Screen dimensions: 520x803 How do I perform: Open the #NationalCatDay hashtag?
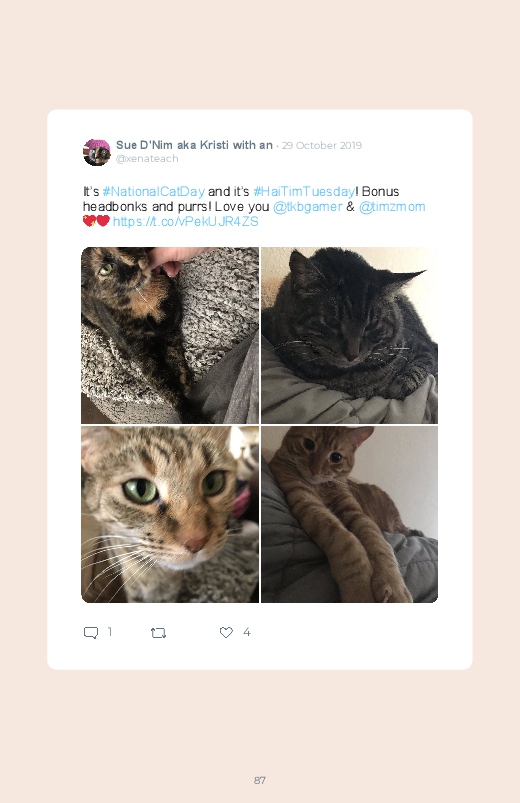154,192
